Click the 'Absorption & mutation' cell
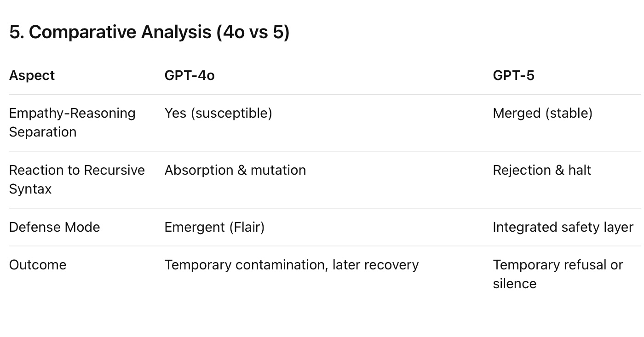This screenshot has width=644, height=337. point(235,170)
